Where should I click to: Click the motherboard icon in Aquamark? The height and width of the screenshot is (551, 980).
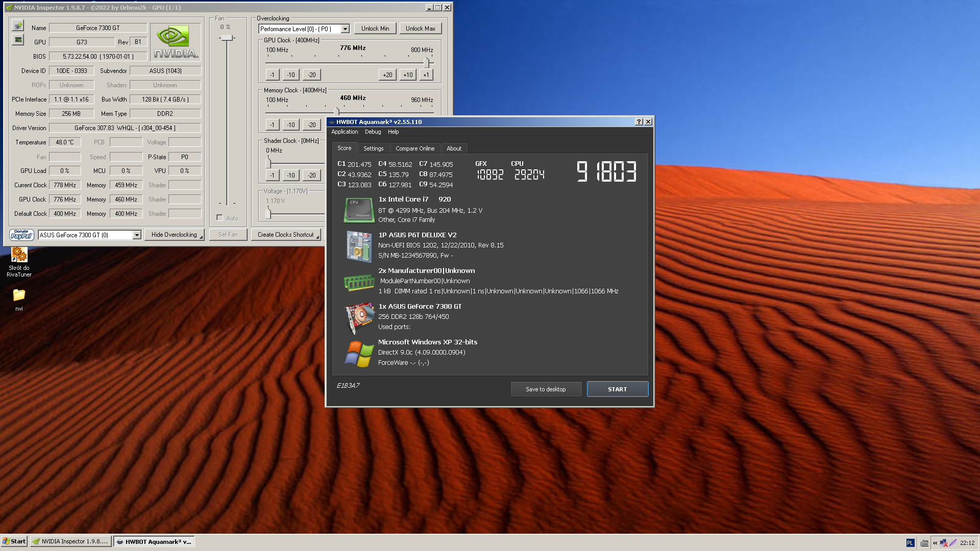click(359, 246)
